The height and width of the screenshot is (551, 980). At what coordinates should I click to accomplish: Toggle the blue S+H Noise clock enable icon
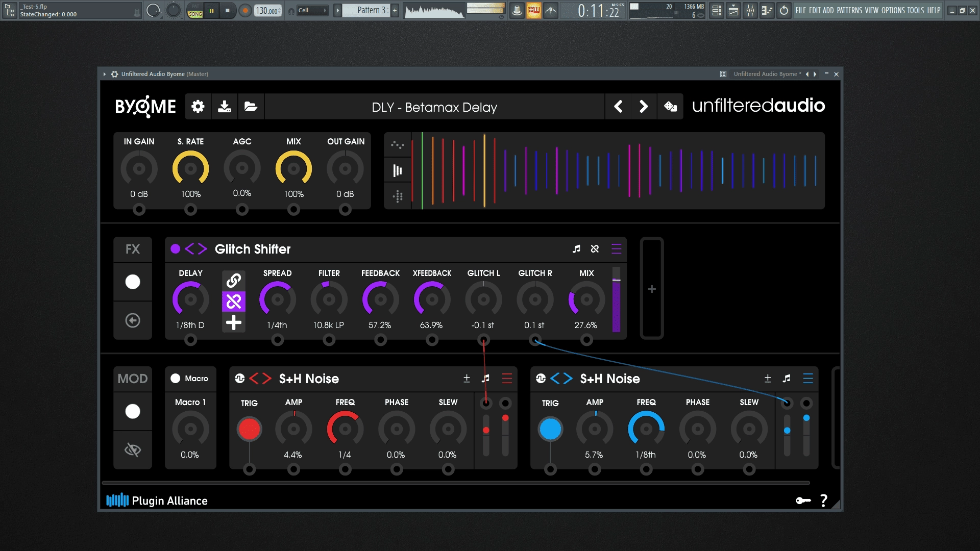(x=541, y=379)
